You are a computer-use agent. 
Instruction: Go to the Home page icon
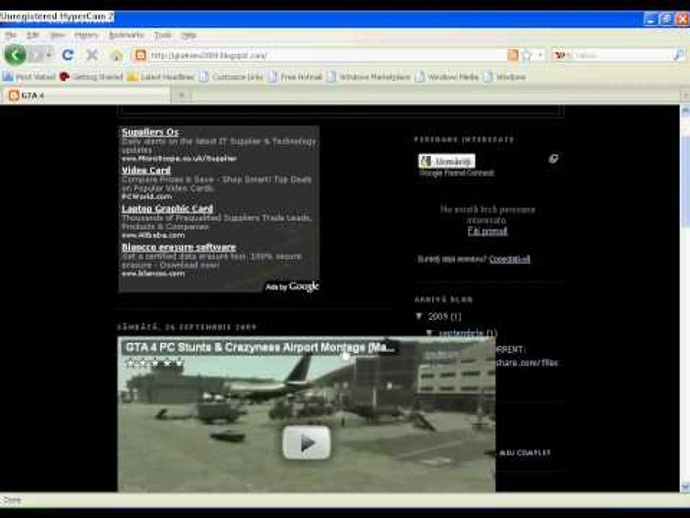tap(117, 55)
